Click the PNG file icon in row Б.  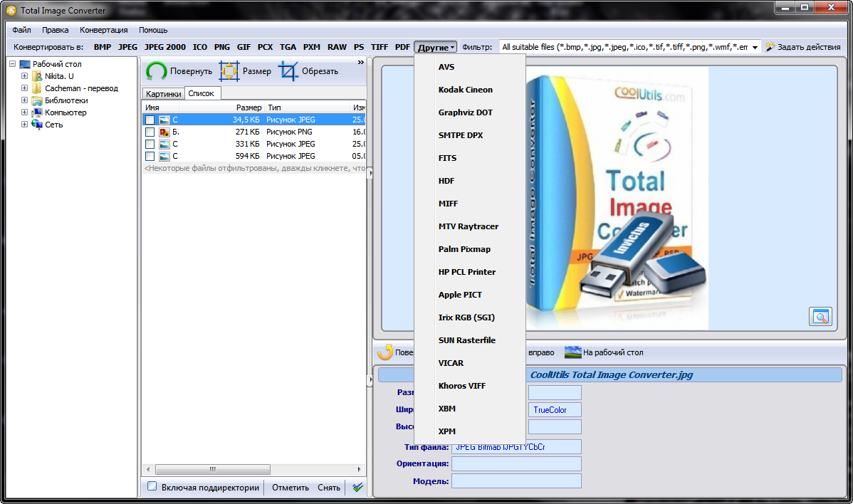[164, 132]
